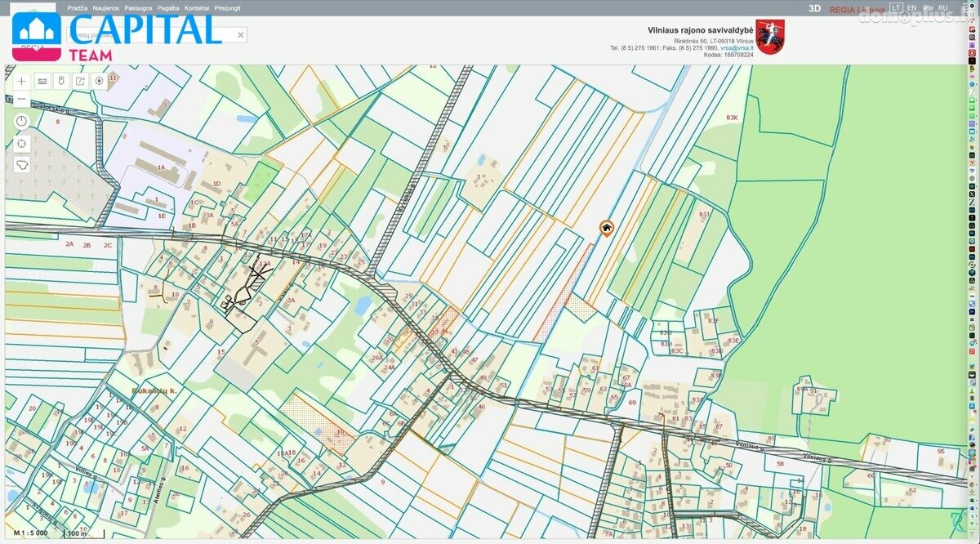Select LT language
980x544 pixels.
coord(897,7)
